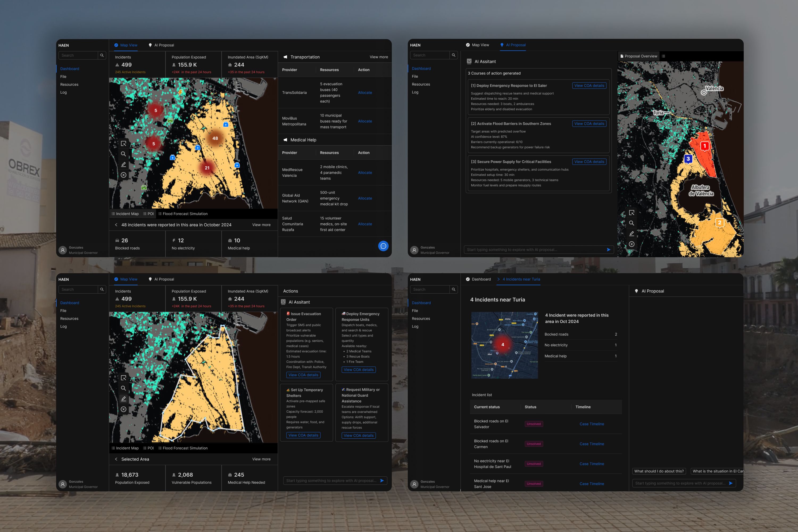The width and height of the screenshot is (798, 532).
Task: Select the blue map marker numbered 3
Action: pos(688,159)
